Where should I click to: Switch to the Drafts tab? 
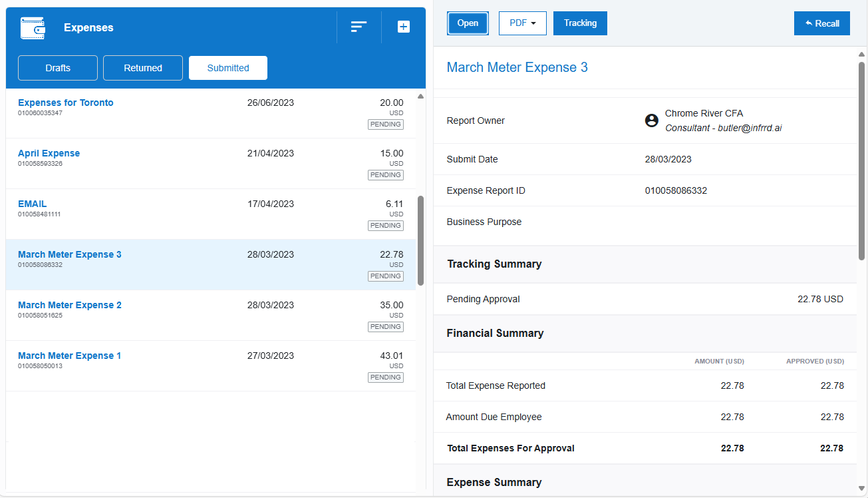58,68
